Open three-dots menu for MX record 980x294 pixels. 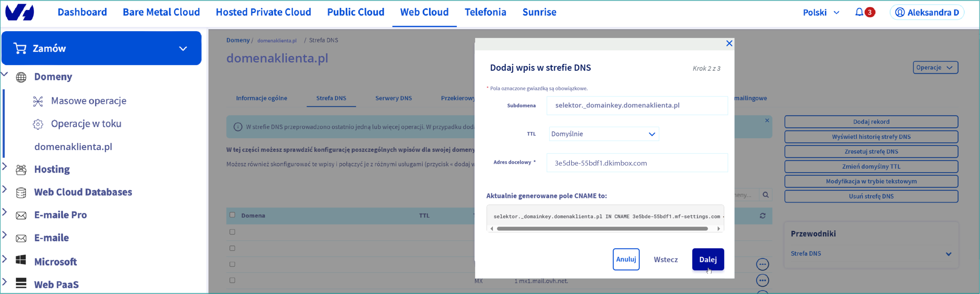coord(762,281)
